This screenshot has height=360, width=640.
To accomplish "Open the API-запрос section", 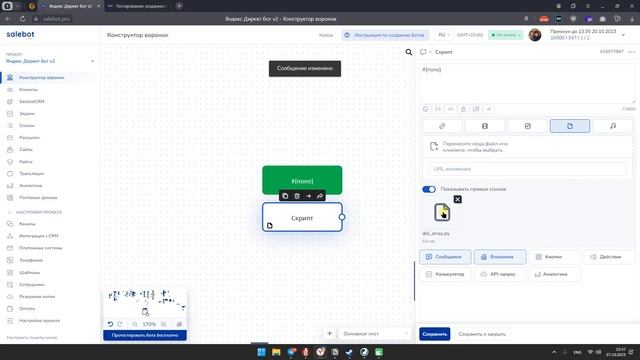I will click(500, 274).
